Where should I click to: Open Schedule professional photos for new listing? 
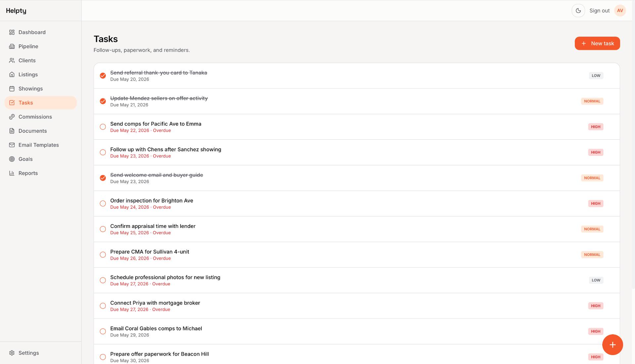pos(165,277)
